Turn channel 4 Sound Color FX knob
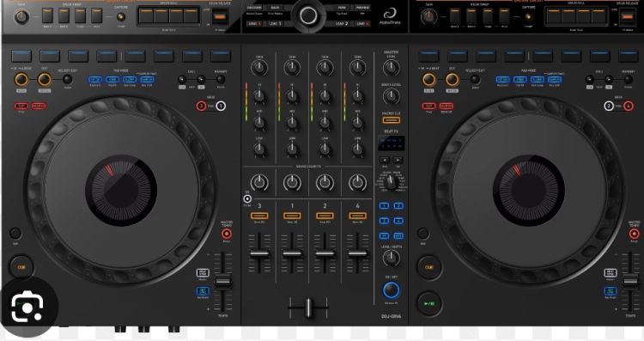The height and width of the screenshot is (341, 644). (358, 182)
